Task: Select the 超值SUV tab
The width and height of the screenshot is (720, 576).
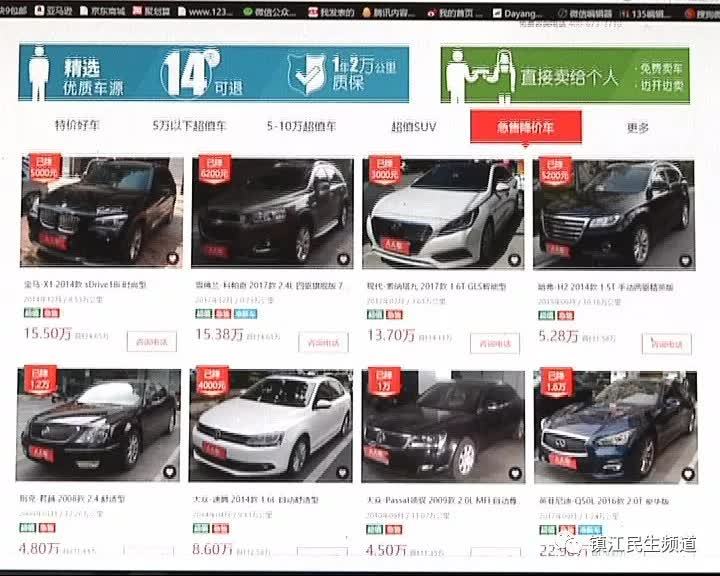Action: (x=413, y=127)
